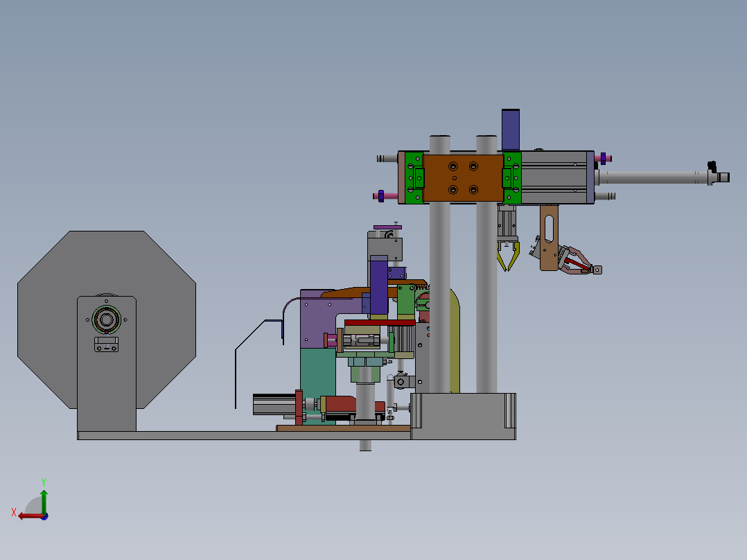Click the red X axis arrow on triad

pyautogui.click(x=30, y=516)
